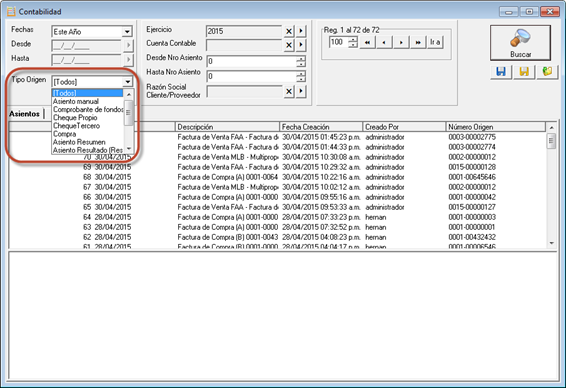Click origin number 0002-00000012 in row 70
The image size is (566, 388).
click(472, 157)
